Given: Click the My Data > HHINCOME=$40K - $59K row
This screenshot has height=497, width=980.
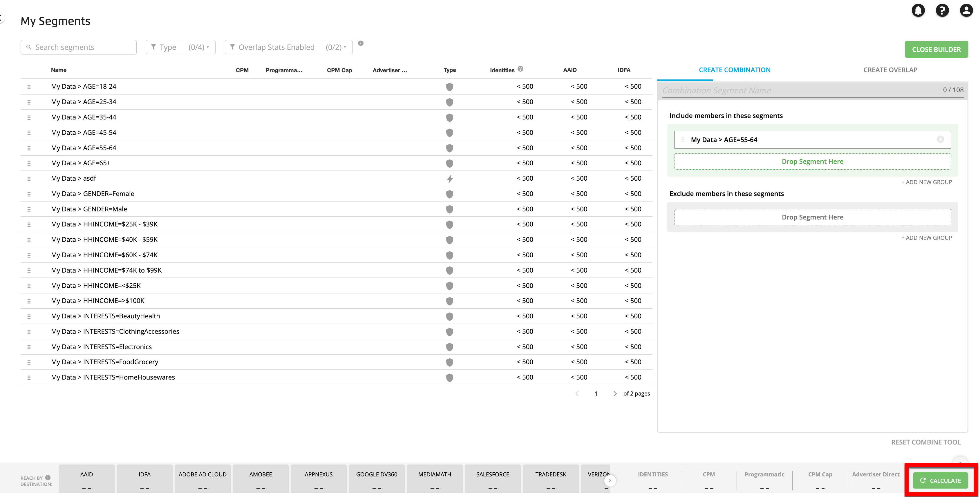Looking at the screenshot, I should coord(336,240).
